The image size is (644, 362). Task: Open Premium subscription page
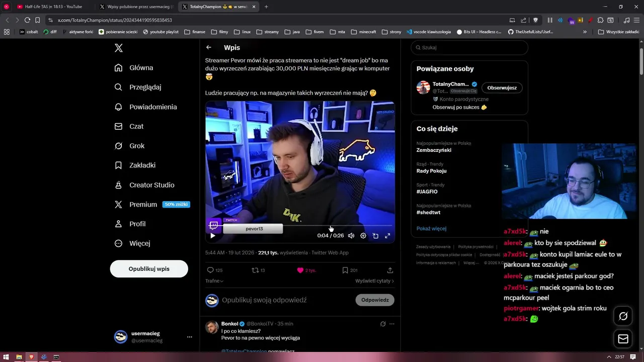tap(151, 204)
